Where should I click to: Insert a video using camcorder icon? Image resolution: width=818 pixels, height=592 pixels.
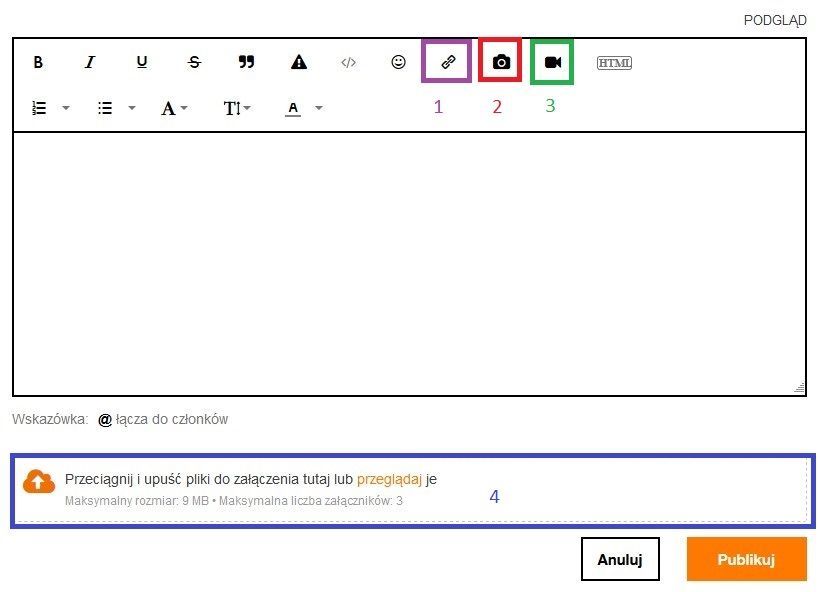(x=553, y=62)
